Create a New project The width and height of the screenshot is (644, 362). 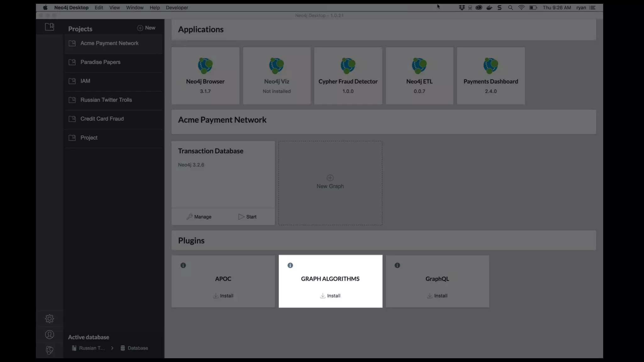[x=146, y=28]
